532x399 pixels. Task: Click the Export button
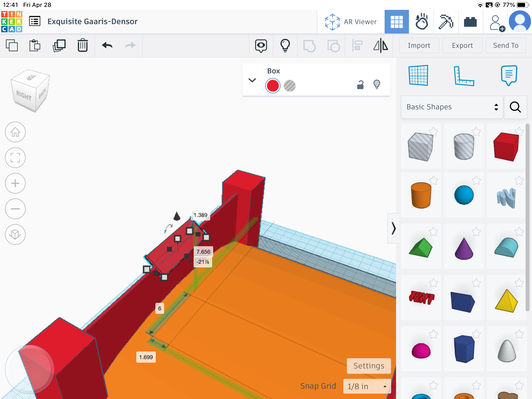click(462, 45)
